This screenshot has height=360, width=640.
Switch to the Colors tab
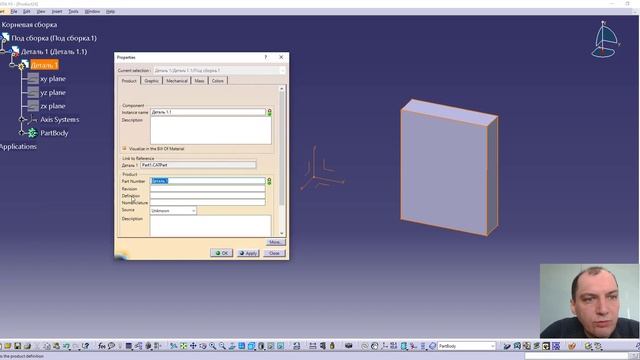point(218,81)
